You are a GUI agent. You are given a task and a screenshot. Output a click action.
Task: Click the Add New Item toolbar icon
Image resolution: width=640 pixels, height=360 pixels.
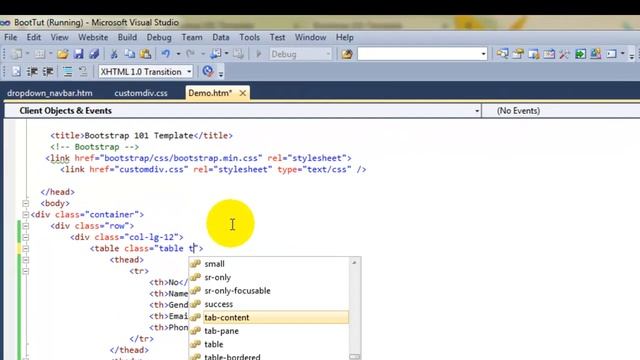point(40,54)
